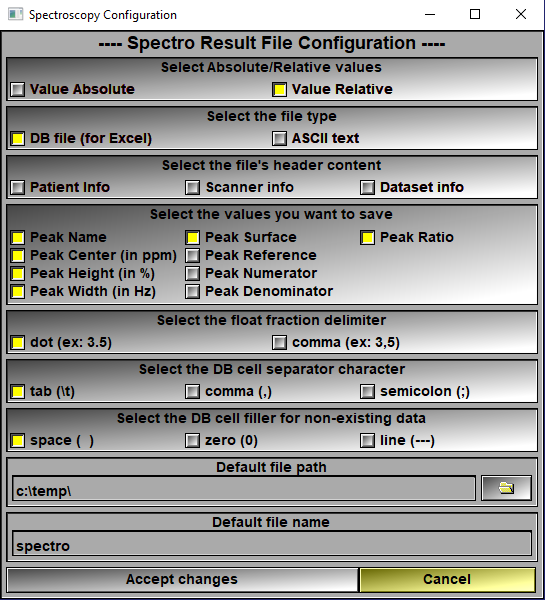Click the Default file name input field
This screenshot has height=600, width=545.
click(272, 543)
